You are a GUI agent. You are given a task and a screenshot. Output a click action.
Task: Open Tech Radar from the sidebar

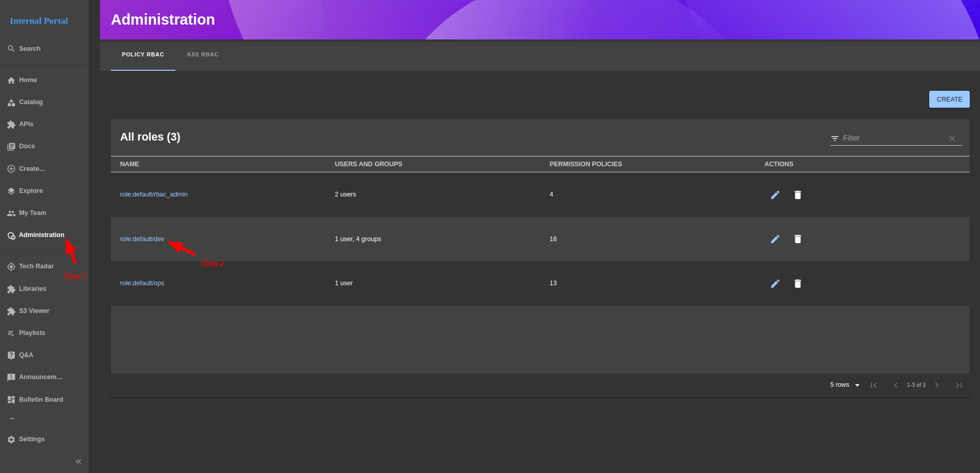coord(36,266)
